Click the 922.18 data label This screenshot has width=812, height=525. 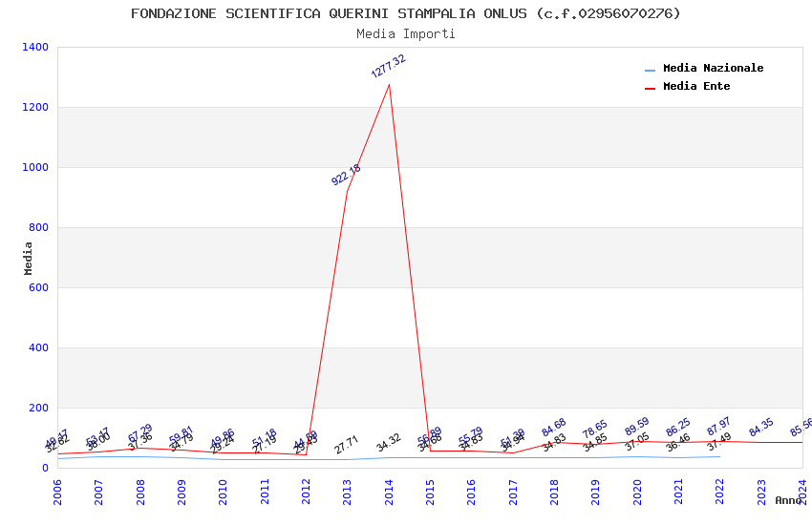pos(346,175)
